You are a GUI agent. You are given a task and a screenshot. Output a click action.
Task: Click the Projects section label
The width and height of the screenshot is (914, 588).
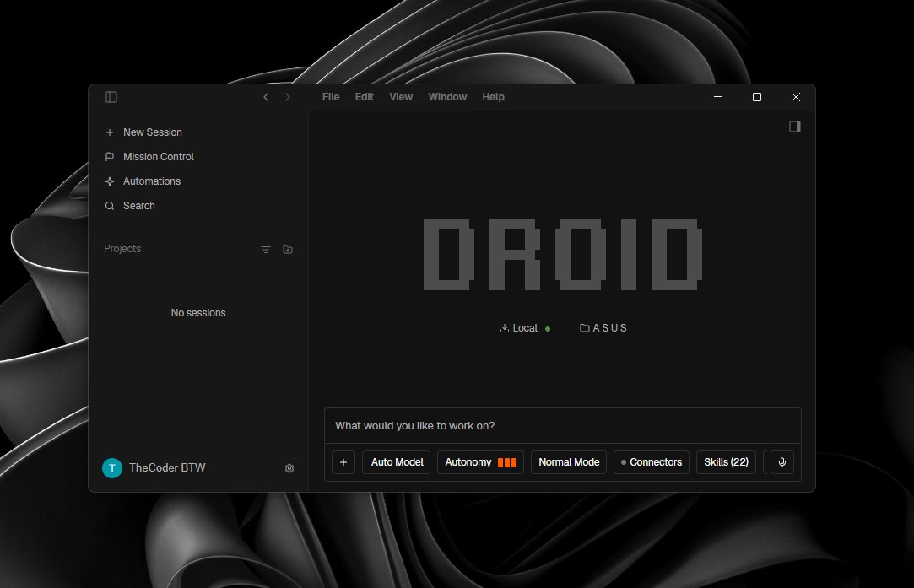point(122,249)
